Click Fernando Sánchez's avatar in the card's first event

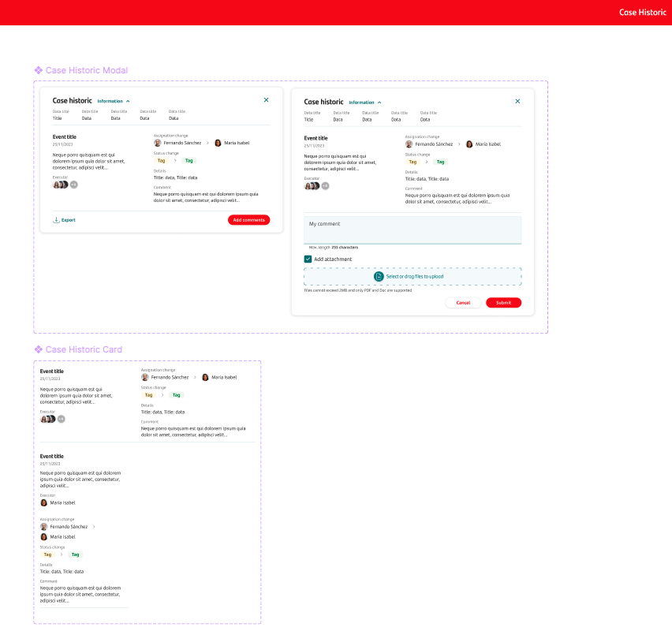click(x=145, y=377)
